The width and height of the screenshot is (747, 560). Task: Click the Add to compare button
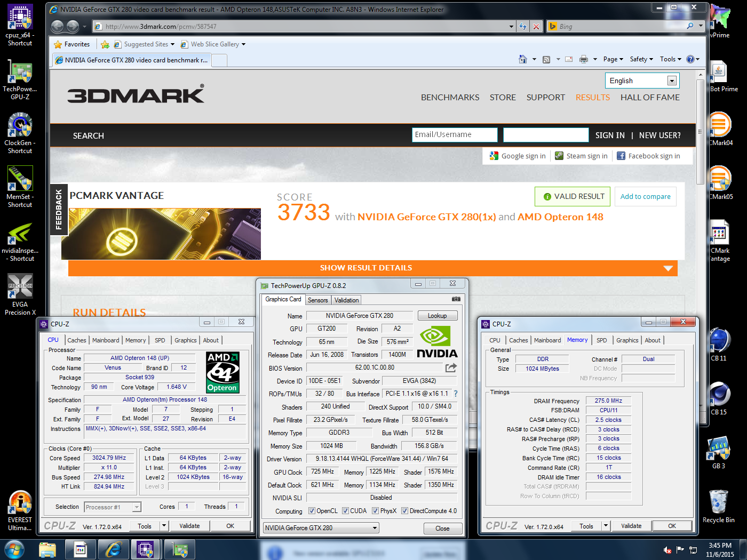click(645, 196)
